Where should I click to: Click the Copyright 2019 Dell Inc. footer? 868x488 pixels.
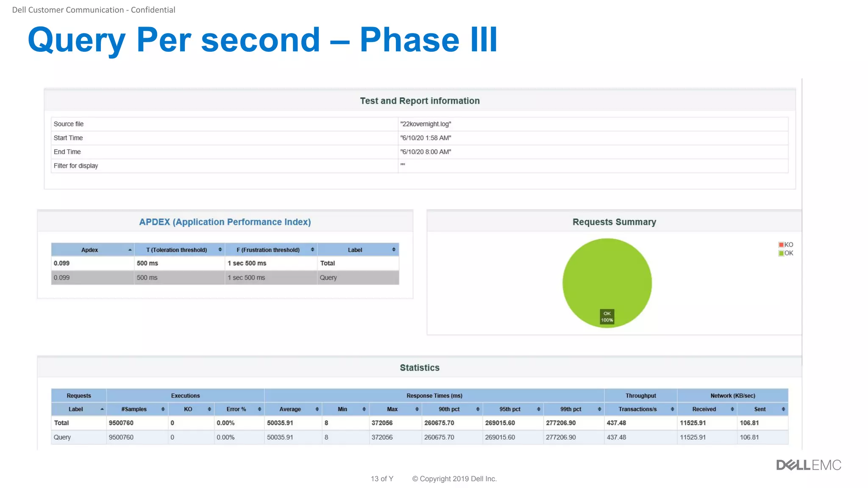point(454,479)
